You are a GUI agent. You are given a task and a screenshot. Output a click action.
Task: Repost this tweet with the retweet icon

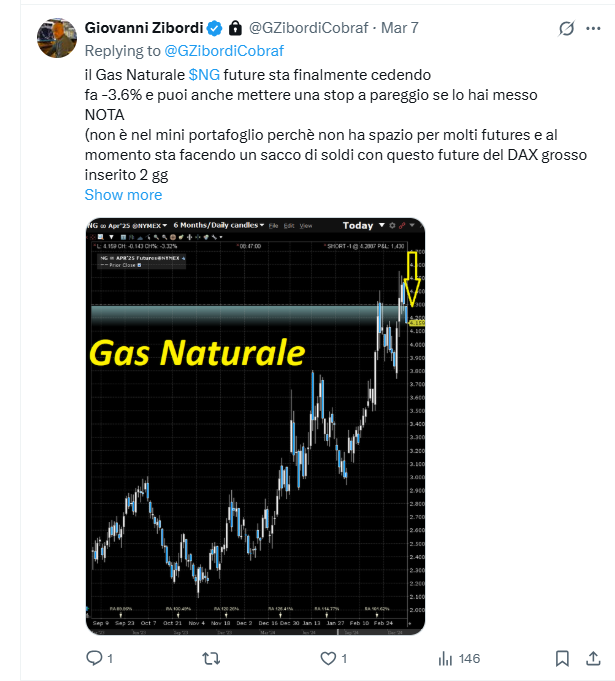[211, 658]
